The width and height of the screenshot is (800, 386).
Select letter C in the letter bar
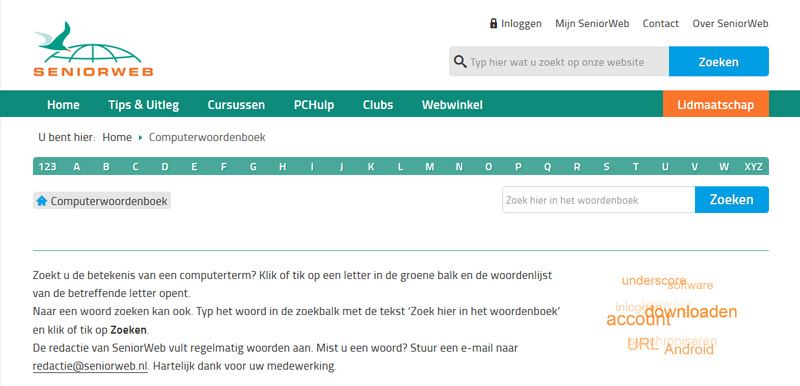(135, 167)
